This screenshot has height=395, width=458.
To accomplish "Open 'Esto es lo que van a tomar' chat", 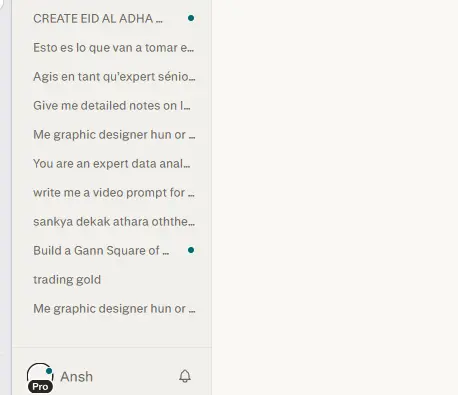I will tap(113, 48).
